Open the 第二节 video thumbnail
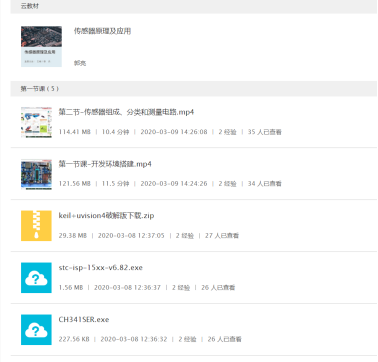The image size is (378, 362). click(x=36, y=122)
